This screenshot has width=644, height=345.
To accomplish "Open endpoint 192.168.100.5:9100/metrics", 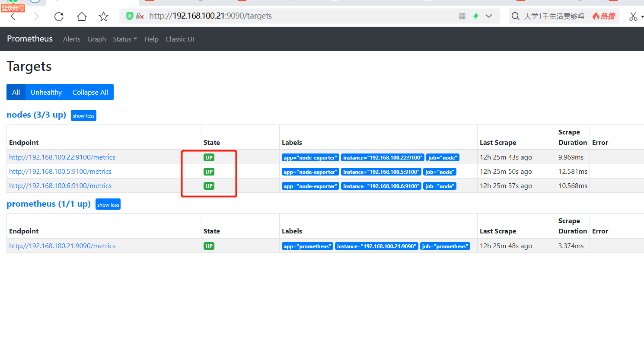I will [x=61, y=172].
